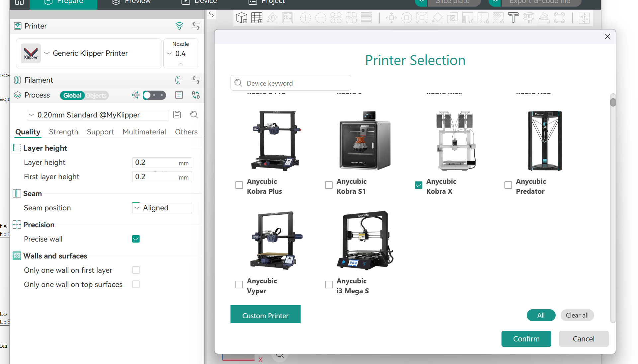Close the Printer Selection dialog

coord(607,36)
